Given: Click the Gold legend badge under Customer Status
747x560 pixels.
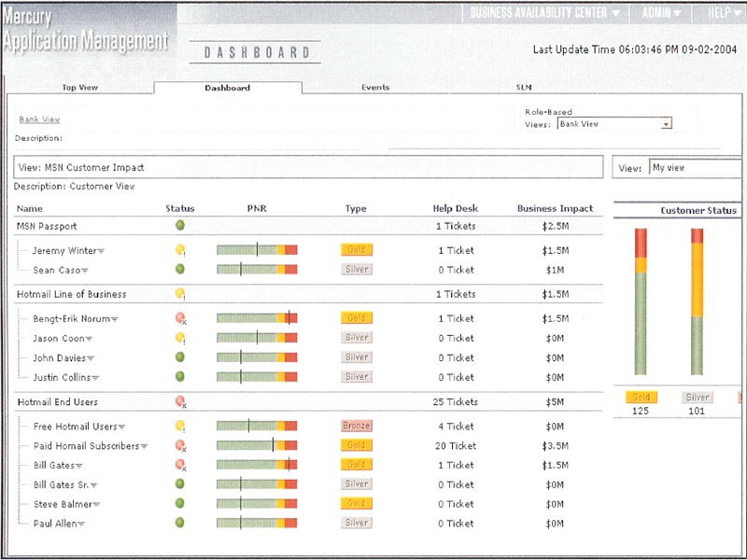Looking at the screenshot, I should coord(641,397).
